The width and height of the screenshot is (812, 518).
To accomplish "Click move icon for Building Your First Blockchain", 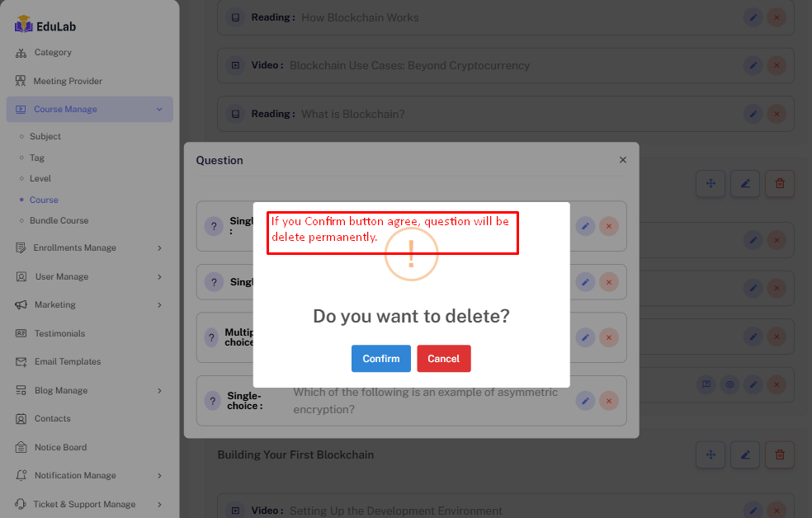I will point(710,454).
